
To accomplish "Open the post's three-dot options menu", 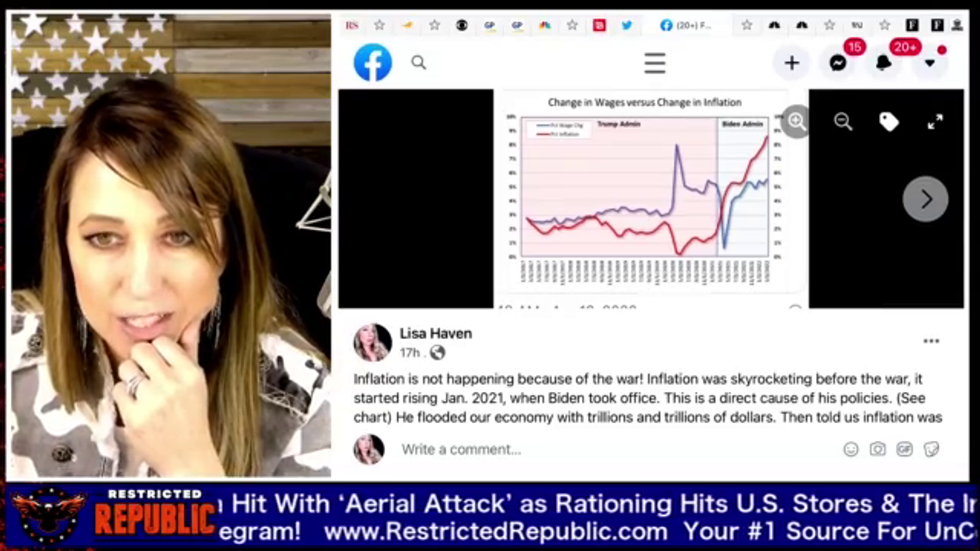I will [931, 341].
